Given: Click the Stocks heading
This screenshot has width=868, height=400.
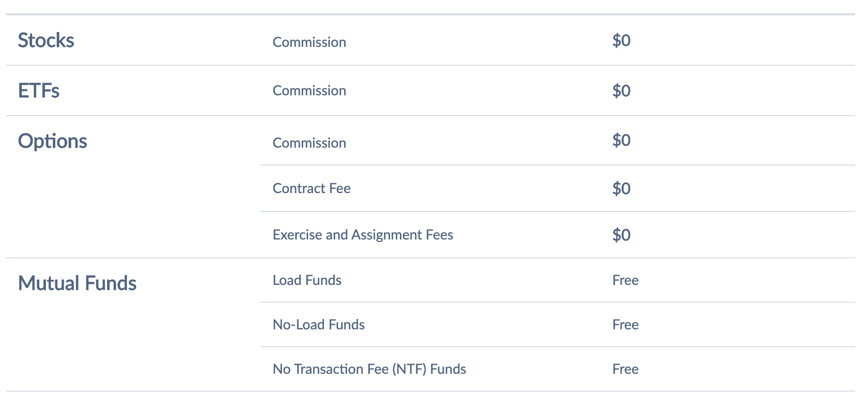Looking at the screenshot, I should coord(46,40).
